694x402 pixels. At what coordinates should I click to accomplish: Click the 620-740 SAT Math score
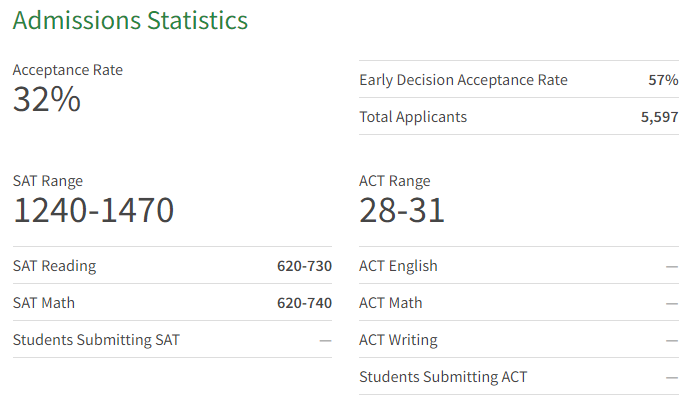click(x=305, y=303)
